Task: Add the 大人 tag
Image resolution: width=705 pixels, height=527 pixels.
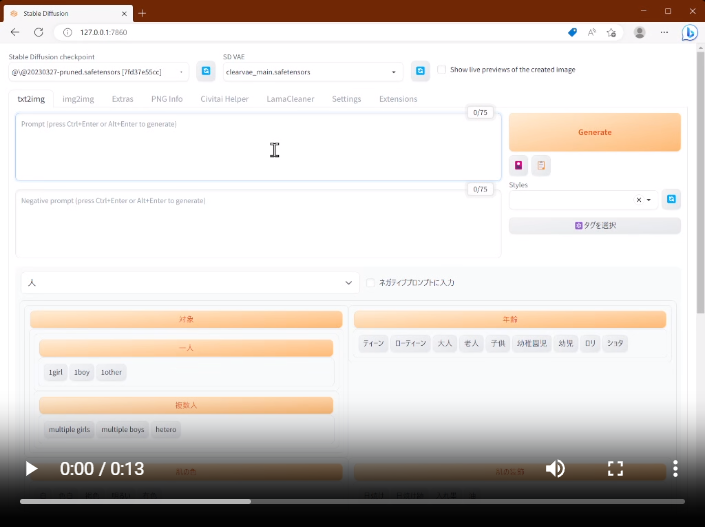Action: [445, 344]
